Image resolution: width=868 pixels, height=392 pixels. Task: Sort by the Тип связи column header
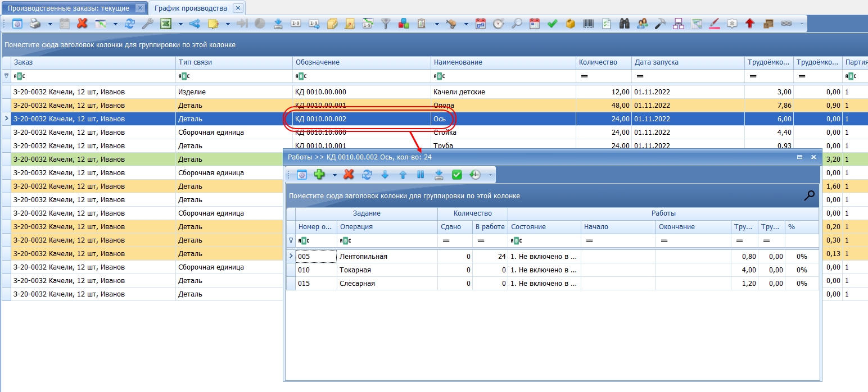234,62
